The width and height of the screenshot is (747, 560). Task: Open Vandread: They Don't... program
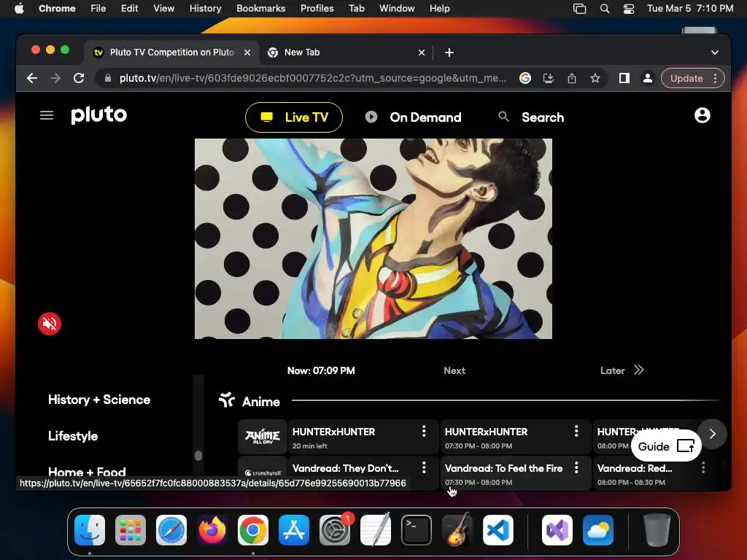click(x=363, y=473)
